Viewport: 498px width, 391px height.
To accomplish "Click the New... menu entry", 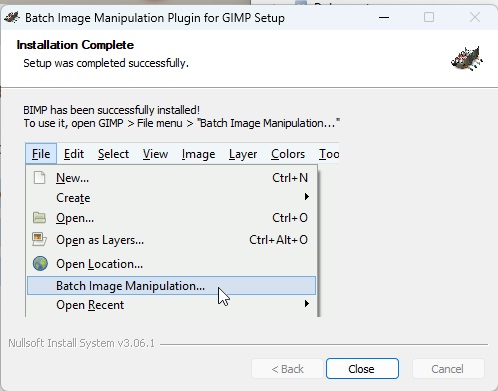I will 171,178.
